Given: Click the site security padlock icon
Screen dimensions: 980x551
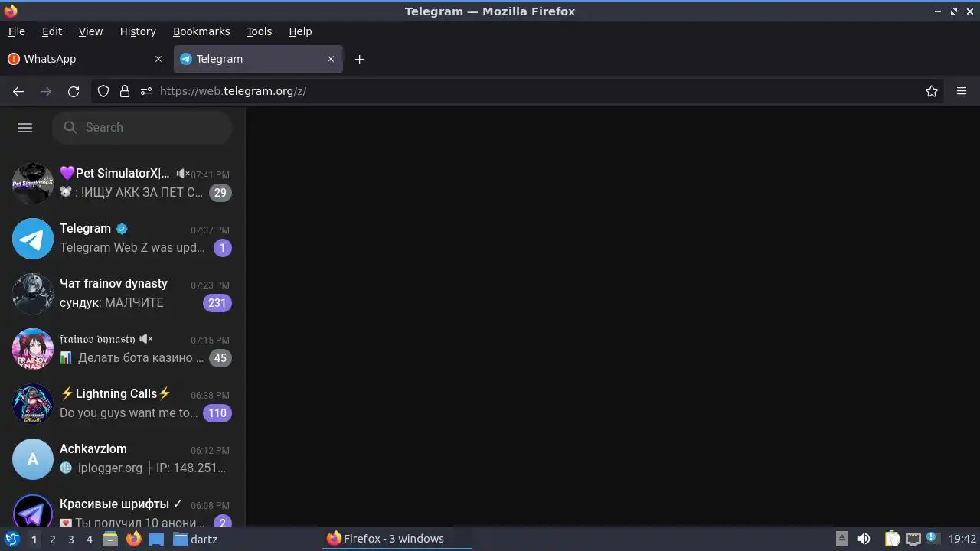Looking at the screenshot, I should click(x=125, y=91).
